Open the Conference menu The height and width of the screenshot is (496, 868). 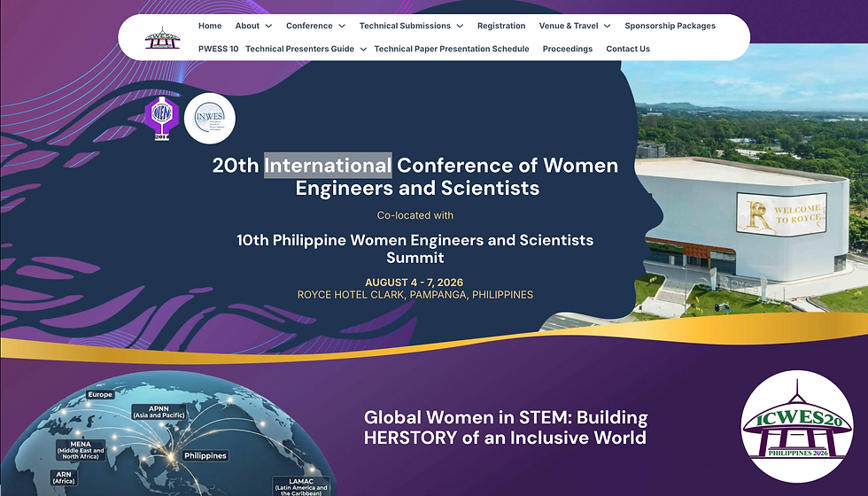pos(309,26)
